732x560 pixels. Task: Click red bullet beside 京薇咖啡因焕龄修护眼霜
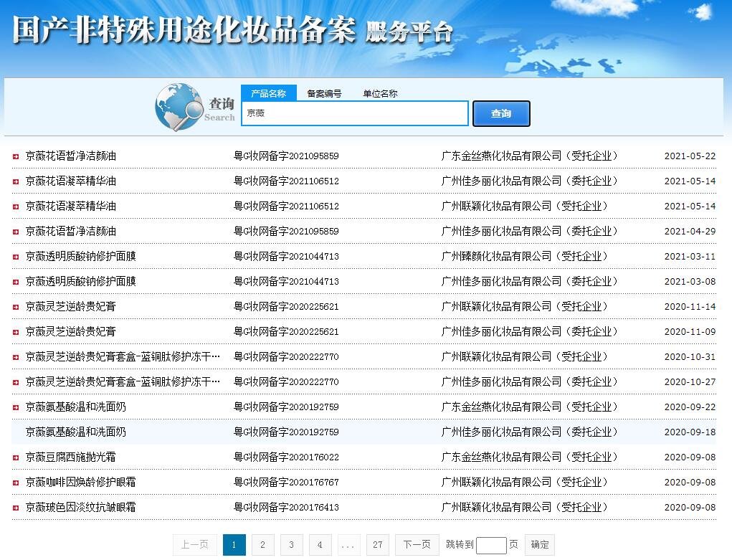15,483
